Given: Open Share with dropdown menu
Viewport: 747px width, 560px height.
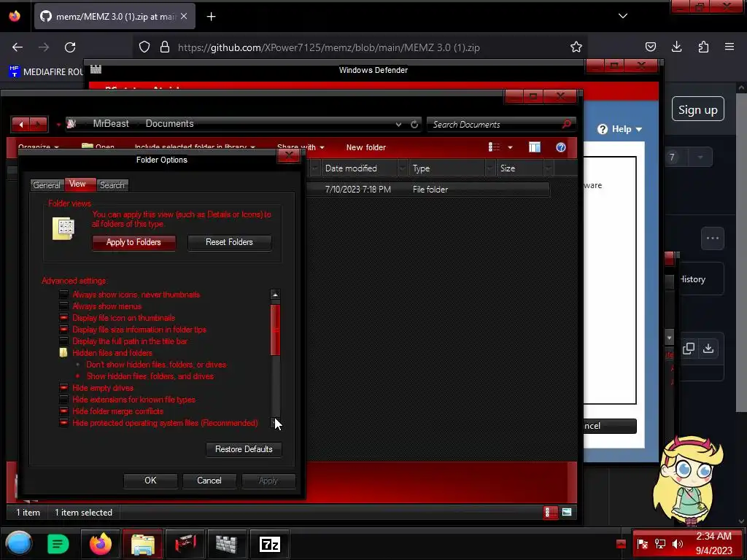Looking at the screenshot, I should 301,147.
